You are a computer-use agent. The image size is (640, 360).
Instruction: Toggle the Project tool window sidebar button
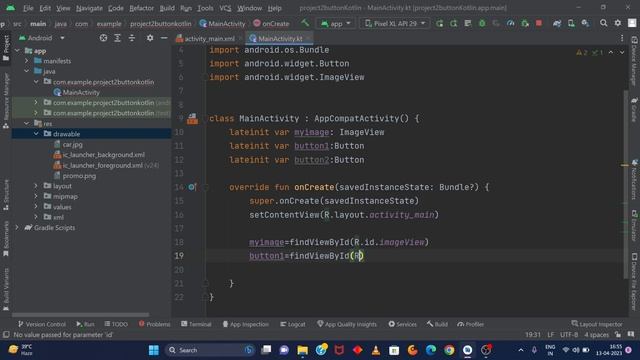[6, 49]
